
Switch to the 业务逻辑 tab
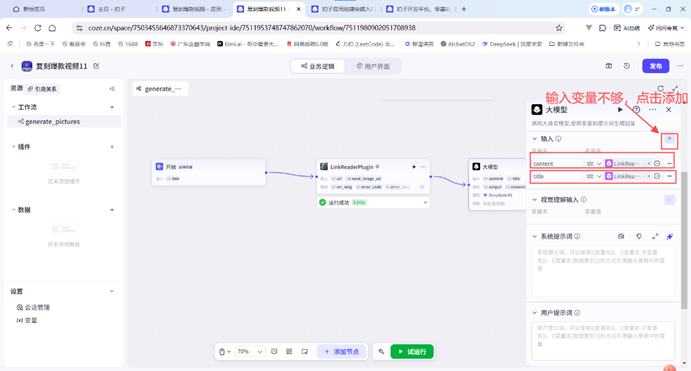(x=318, y=66)
